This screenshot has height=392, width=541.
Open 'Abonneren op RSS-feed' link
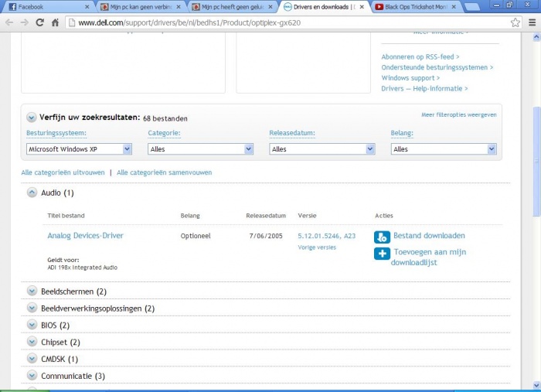[x=420, y=57]
